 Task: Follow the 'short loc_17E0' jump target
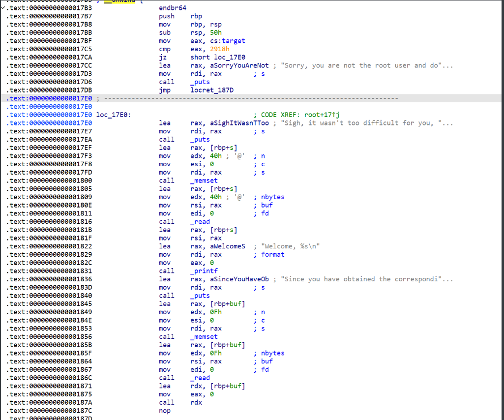click(x=218, y=57)
